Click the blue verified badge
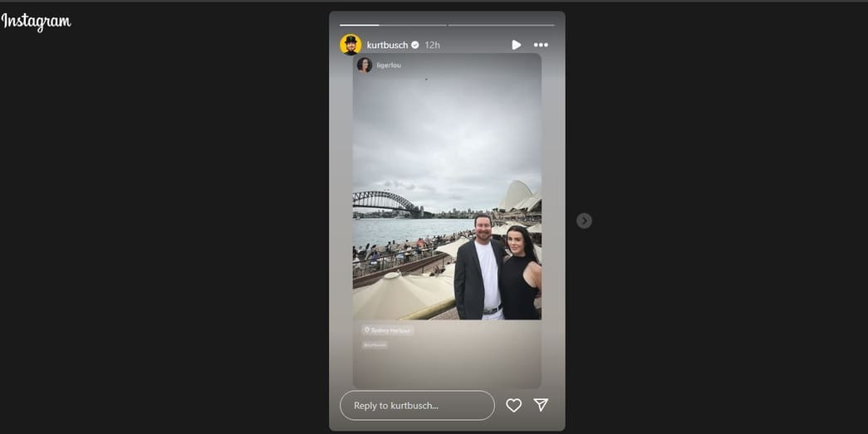Screen dimensions: 868x434 pyautogui.click(x=415, y=45)
